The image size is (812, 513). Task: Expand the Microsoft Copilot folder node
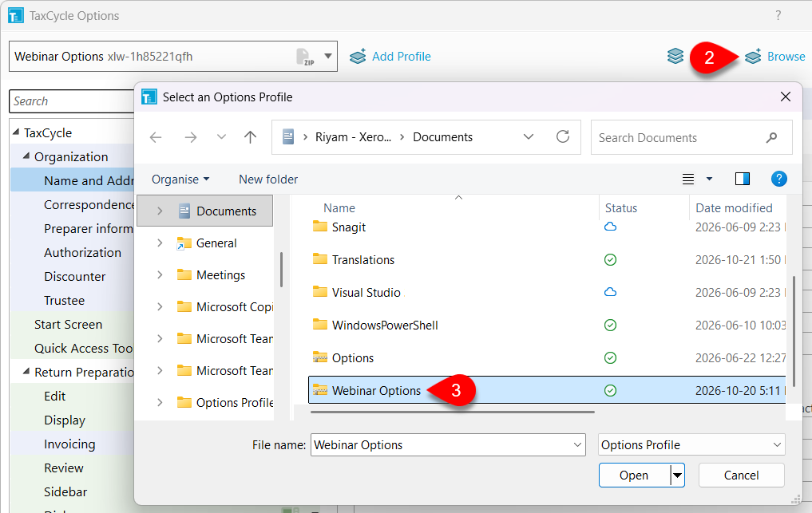(x=160, y=307)
